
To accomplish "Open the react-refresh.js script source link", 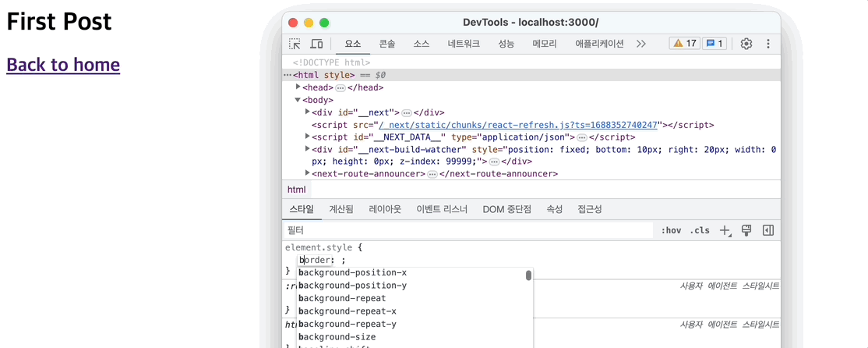I will click(517, 124).
